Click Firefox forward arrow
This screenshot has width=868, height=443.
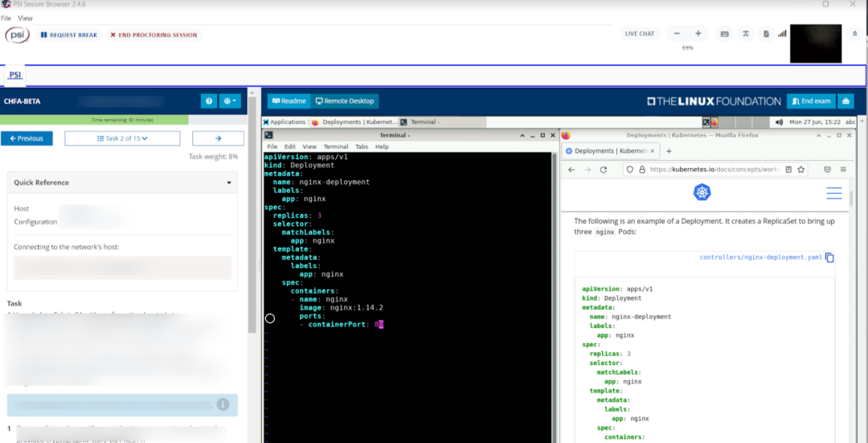(588, 170)
